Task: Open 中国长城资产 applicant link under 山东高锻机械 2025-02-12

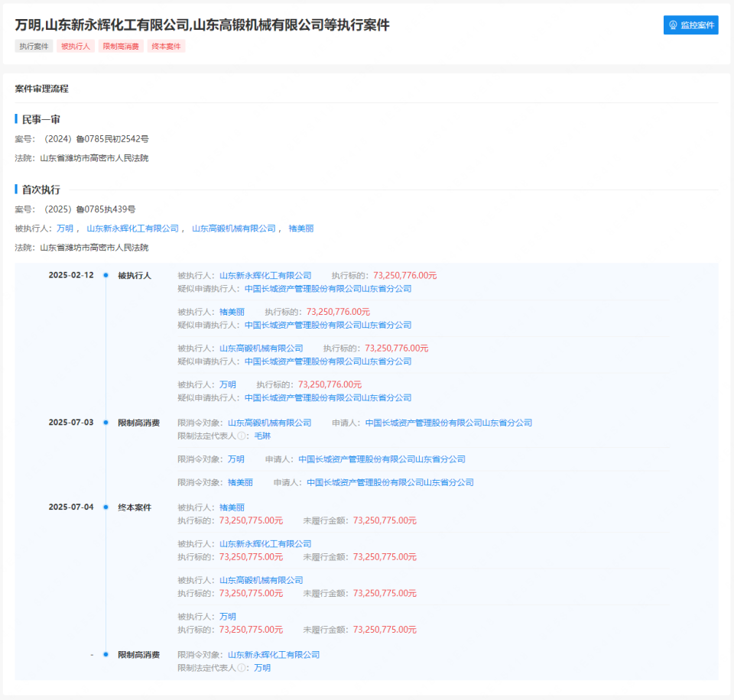Action: [x=328, y=361]
